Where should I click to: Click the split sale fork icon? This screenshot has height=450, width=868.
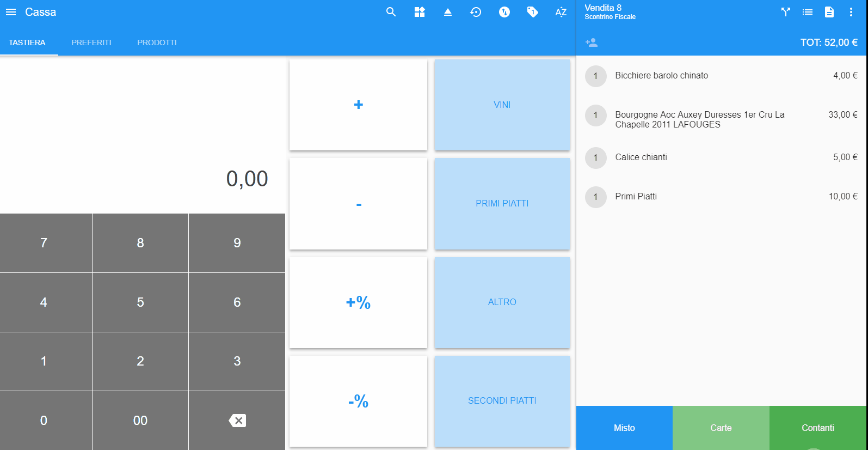pos(786,12)
